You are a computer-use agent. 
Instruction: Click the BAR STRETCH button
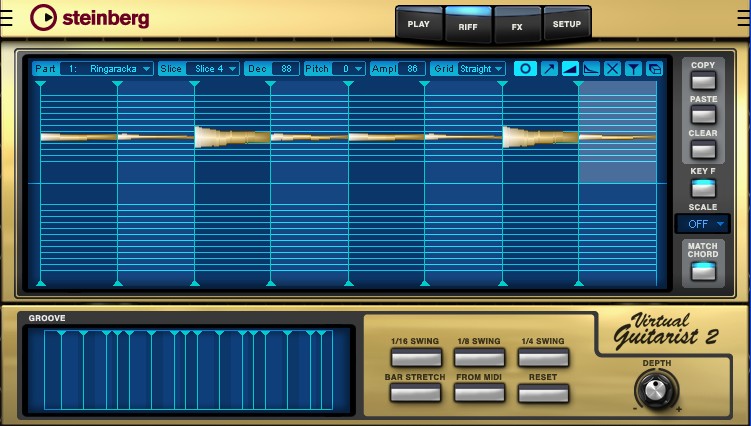(415, 393)
